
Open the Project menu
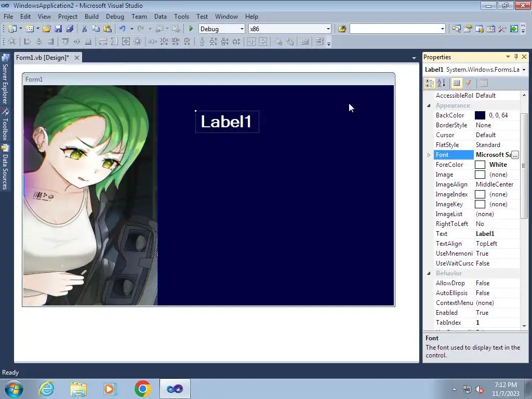68,16
